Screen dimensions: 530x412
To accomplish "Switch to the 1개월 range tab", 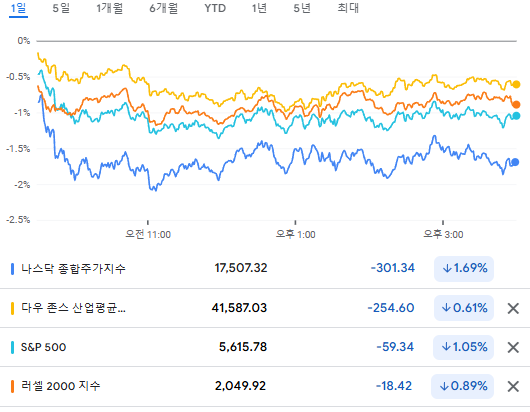I will pos(110,8).
